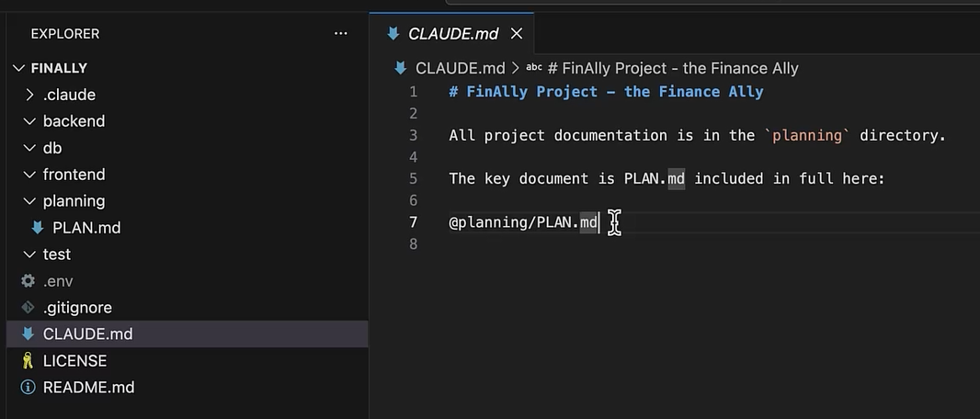Collapse the FINALLY root folder
Image resolution: width=980 pixels, height=419 pixels.
point(18,68)
